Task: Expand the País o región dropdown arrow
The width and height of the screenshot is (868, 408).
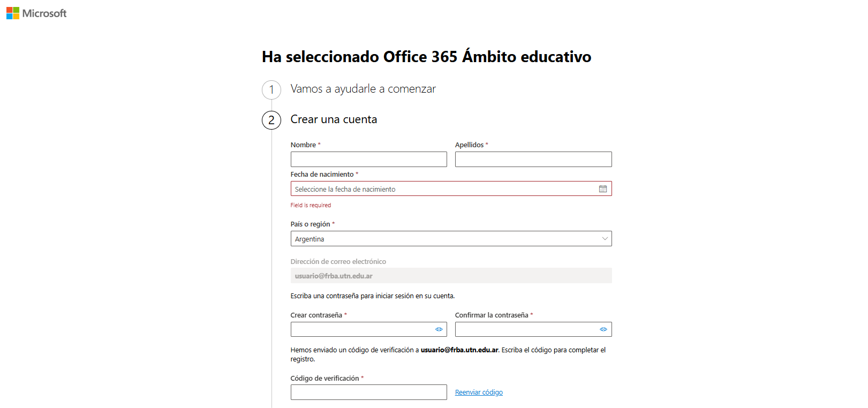Action: 605,239
